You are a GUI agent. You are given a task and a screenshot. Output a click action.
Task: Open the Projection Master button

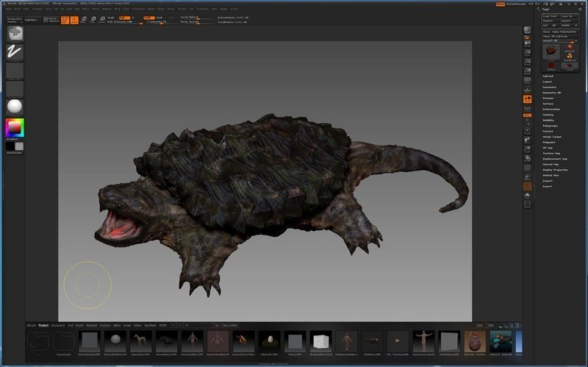tap(15, 20)
